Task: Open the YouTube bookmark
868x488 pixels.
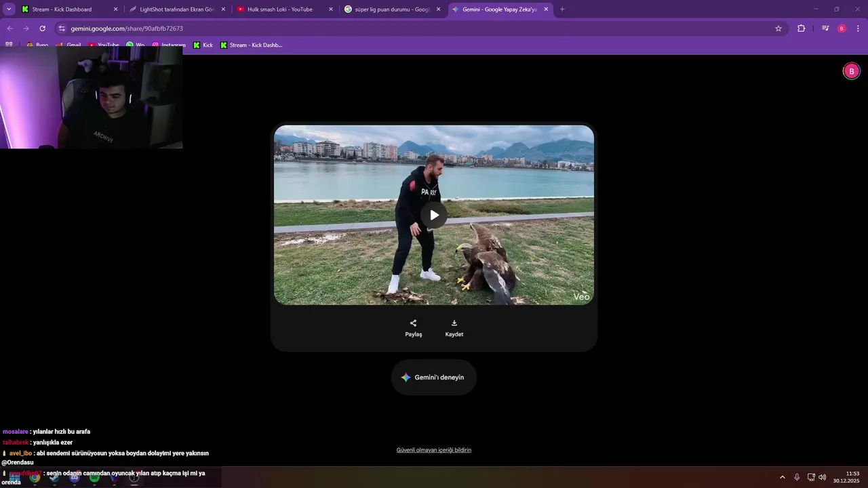Action: (x=103, y=45)
